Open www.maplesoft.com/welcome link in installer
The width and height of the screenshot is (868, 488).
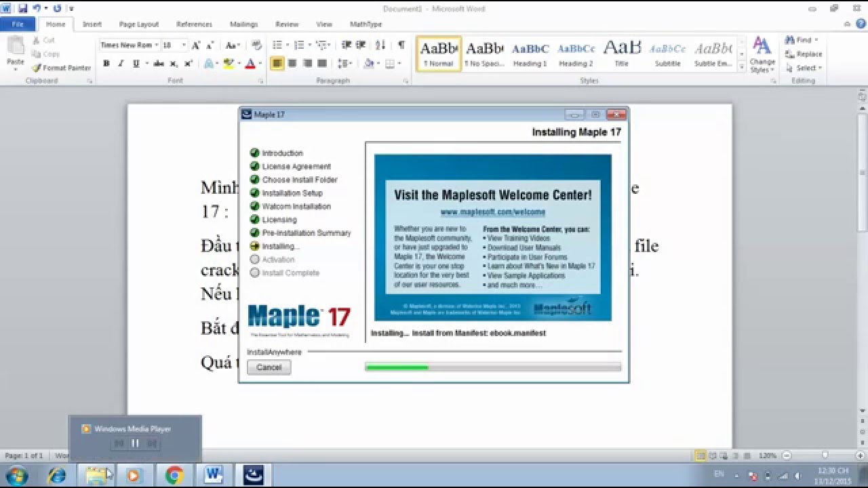[x=493, y=212]
